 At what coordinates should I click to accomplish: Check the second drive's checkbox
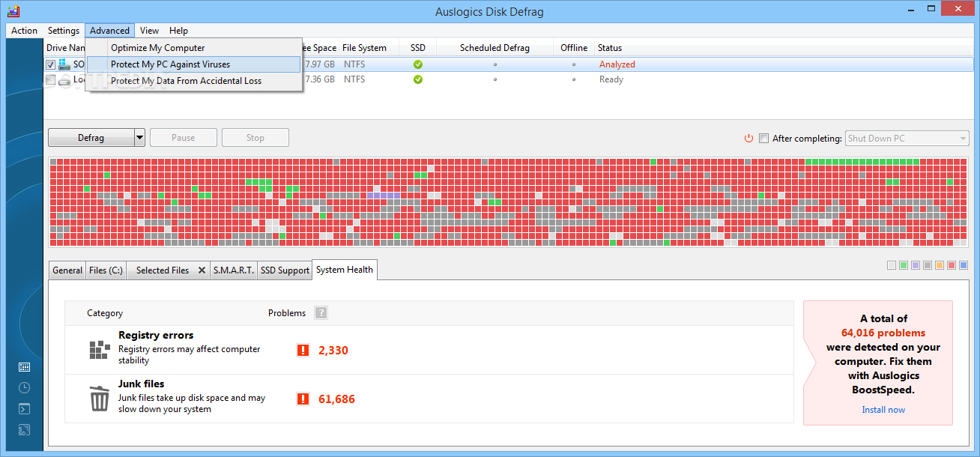(x=50, y=79)
